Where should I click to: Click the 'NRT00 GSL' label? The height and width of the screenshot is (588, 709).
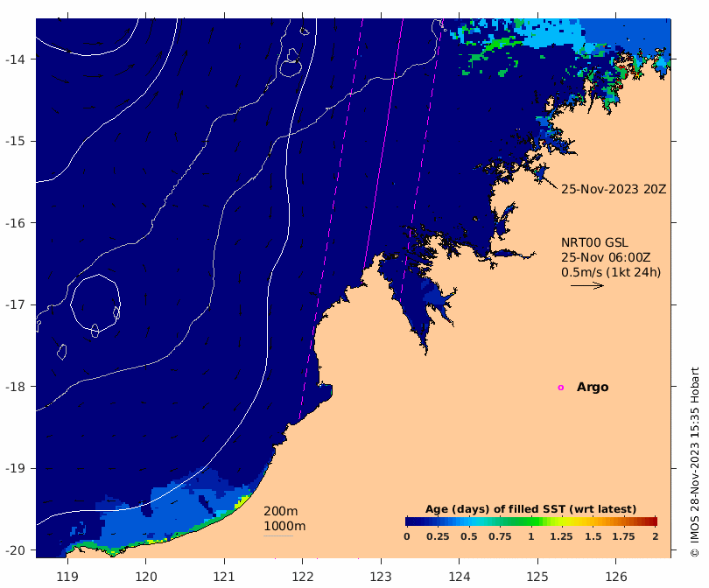click(x=594, y=242)
